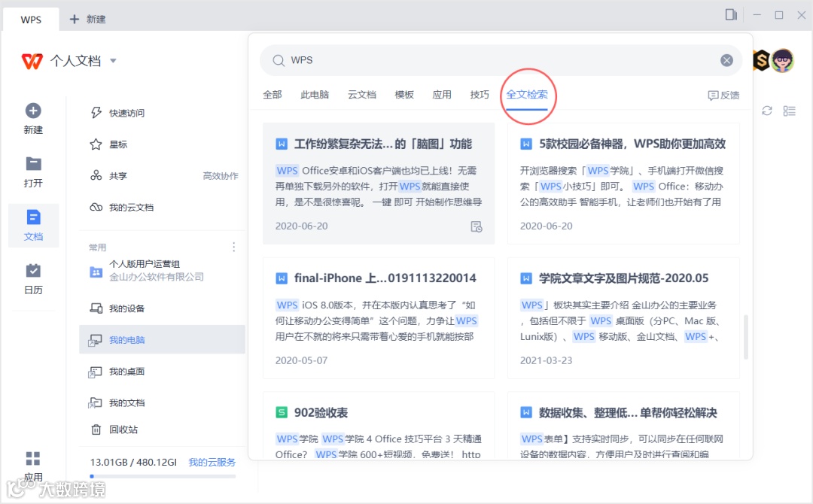
Task: Click the WPS search input field
Action: 501,61
